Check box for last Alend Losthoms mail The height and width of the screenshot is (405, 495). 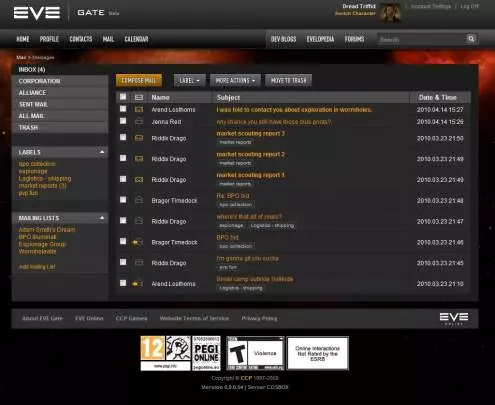[x=123, y=283]
